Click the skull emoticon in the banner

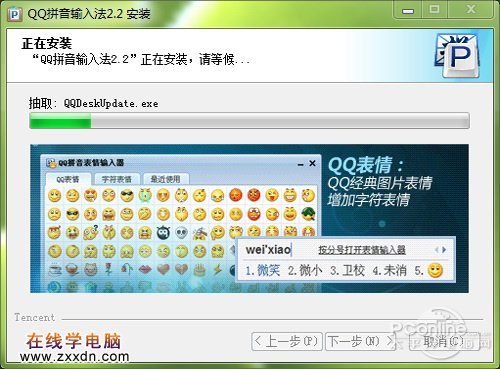181,232
